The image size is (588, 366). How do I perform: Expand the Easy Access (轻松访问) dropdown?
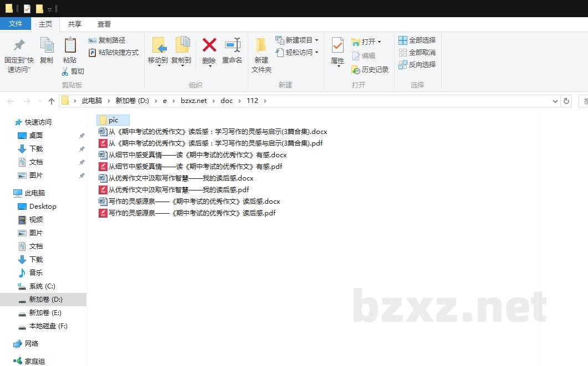click(x=298, y=53)
